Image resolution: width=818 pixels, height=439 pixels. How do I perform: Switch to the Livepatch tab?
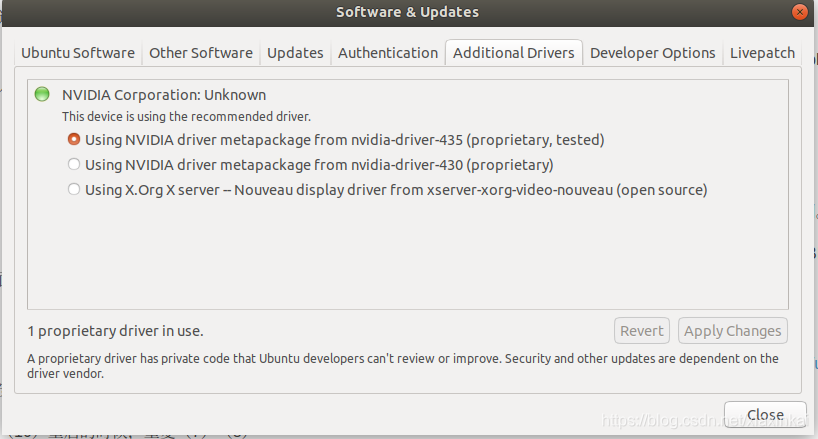tap(762, 53)
